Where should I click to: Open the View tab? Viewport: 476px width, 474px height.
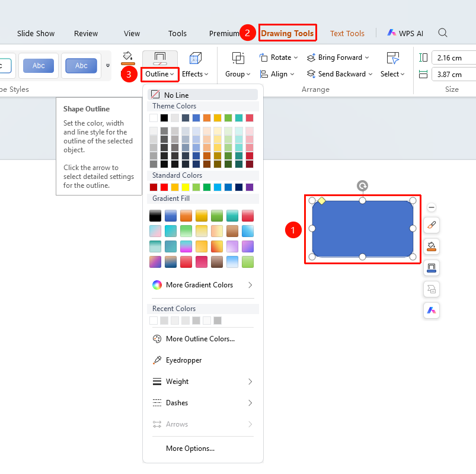point(132,33)
